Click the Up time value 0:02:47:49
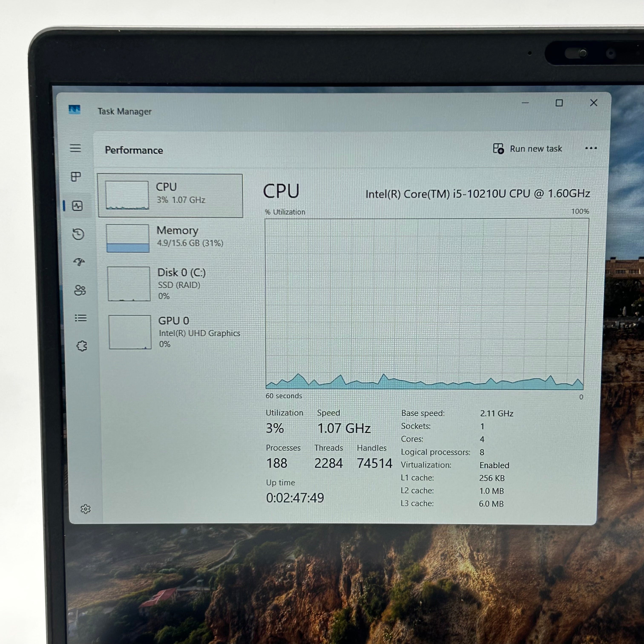The image size is (644, 644). pyautogui.click(x=295, y=498)
